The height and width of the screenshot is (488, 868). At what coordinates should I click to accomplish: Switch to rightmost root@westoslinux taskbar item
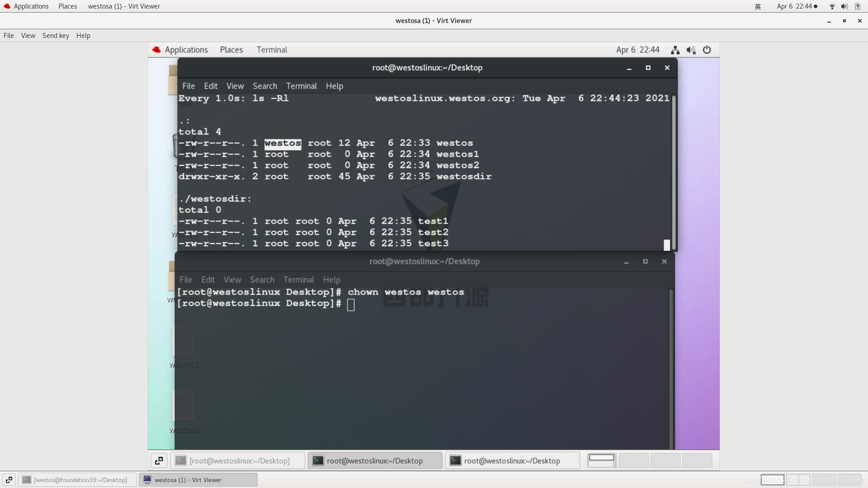[512, 460]
